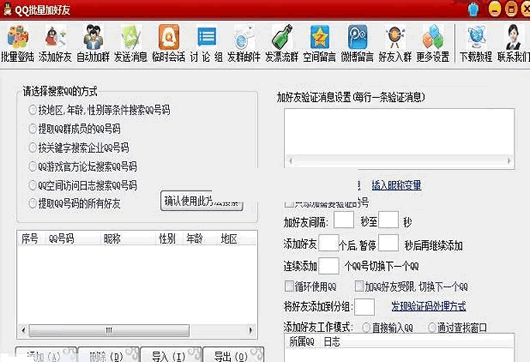Click the 昵称 column header
Screen dimensions: 530x362
pyautogui.click(x=112, y=239)
